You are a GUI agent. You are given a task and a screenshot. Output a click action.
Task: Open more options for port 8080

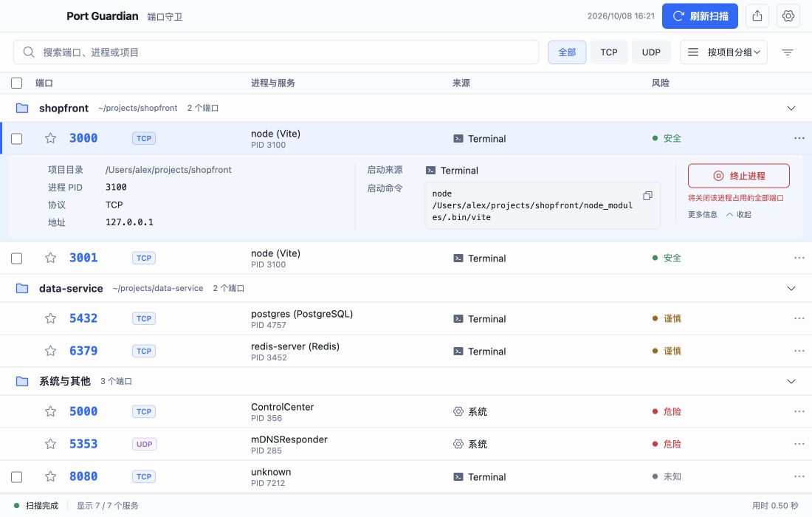tap(799, 476)
